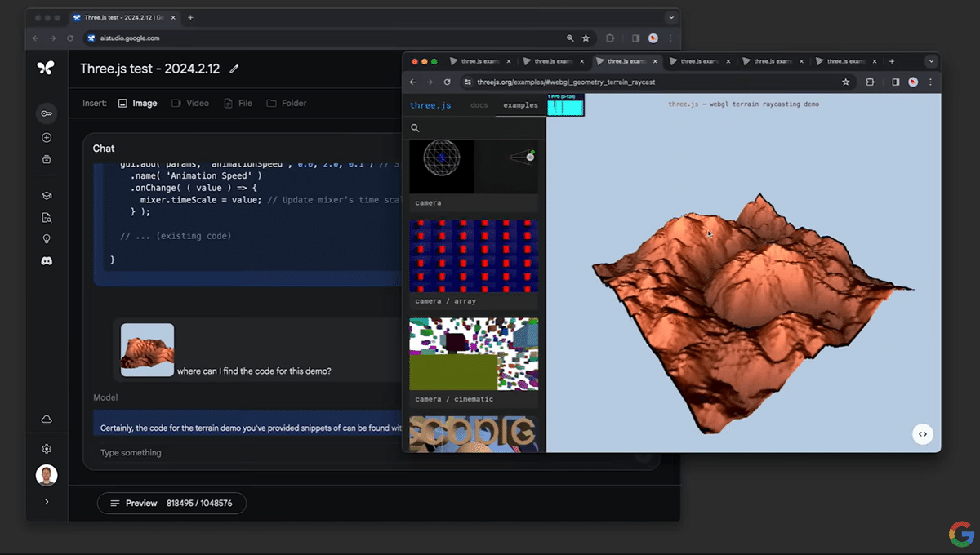The image size is (980, 555).
Task: Insert a Folder into the prompt
Action: (x=287, y=104)
